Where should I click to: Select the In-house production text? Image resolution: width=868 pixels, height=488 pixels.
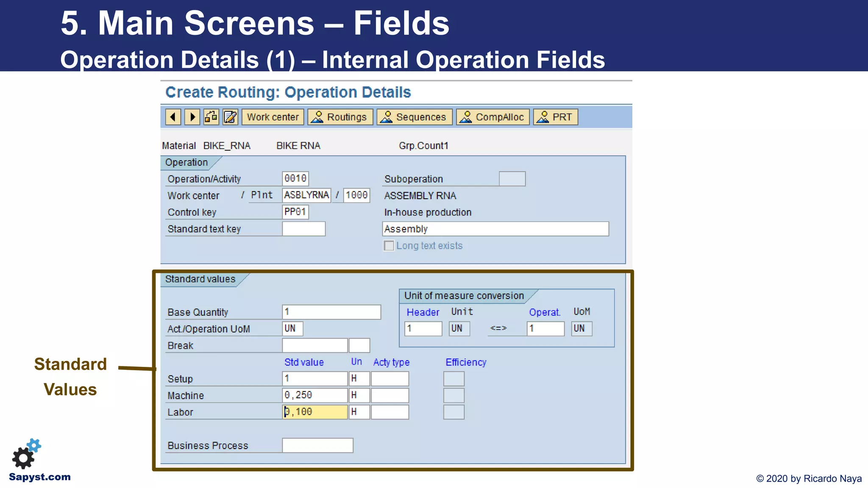tap(428, 212)
